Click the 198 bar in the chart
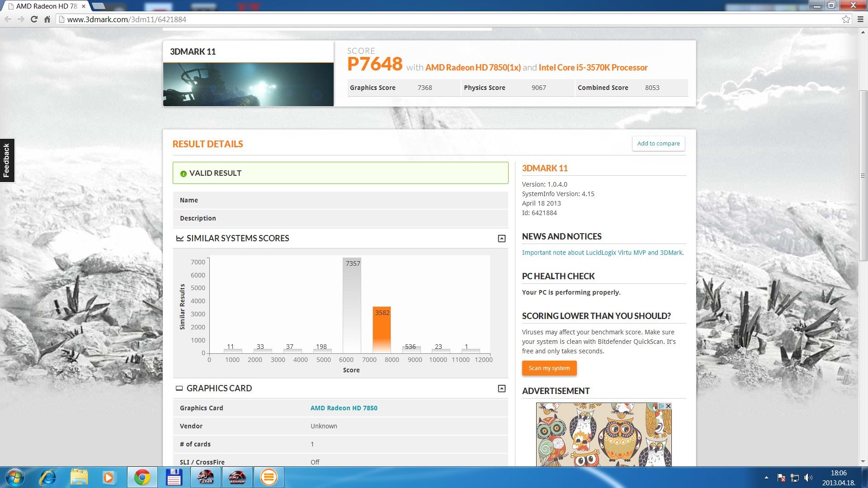868x488 pixels. coord(322,351)
